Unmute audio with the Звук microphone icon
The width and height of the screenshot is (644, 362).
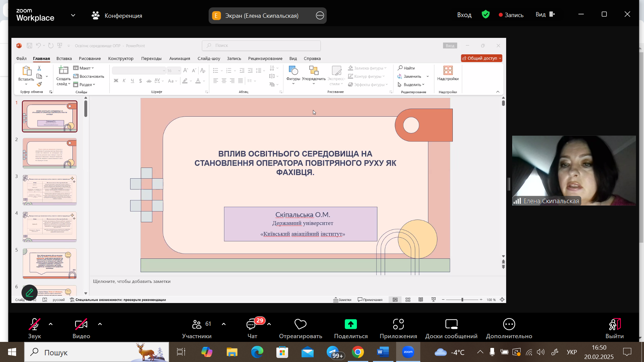[x=34, y=324]
